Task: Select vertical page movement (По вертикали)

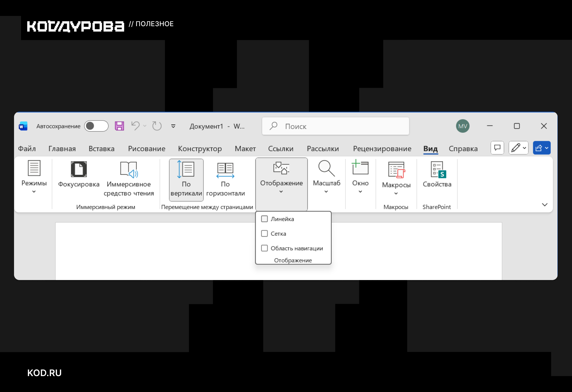Action: point(186,180)
